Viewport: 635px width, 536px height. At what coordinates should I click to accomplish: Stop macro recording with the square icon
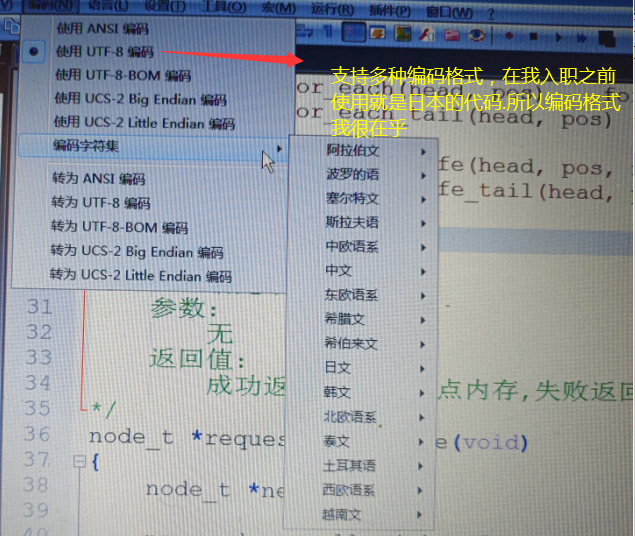(534, 36)
